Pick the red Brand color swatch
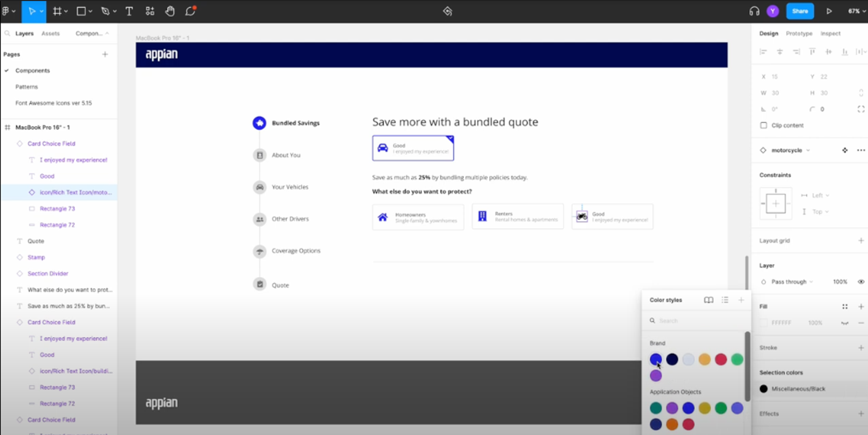The image size is (868, 435). [721, 359]
